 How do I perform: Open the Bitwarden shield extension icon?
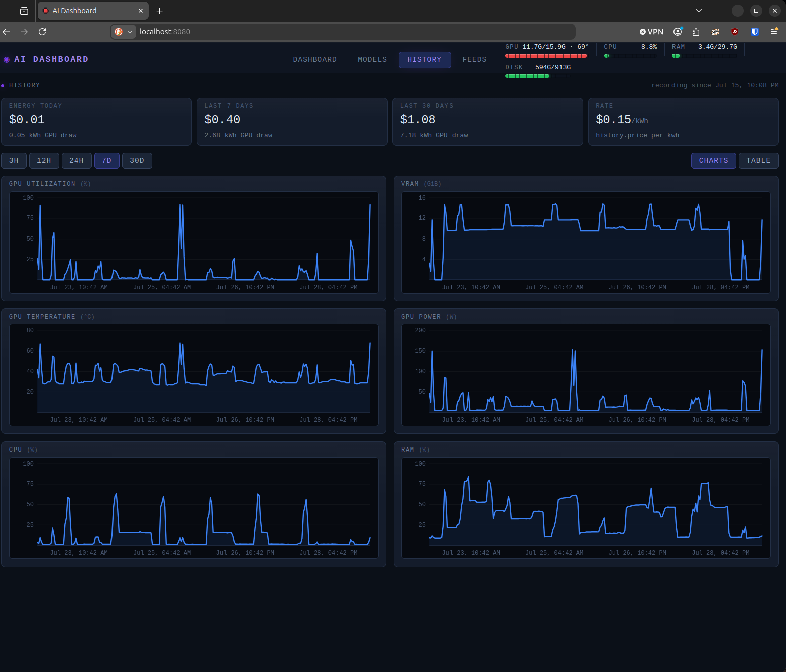(x=754, y=32)
